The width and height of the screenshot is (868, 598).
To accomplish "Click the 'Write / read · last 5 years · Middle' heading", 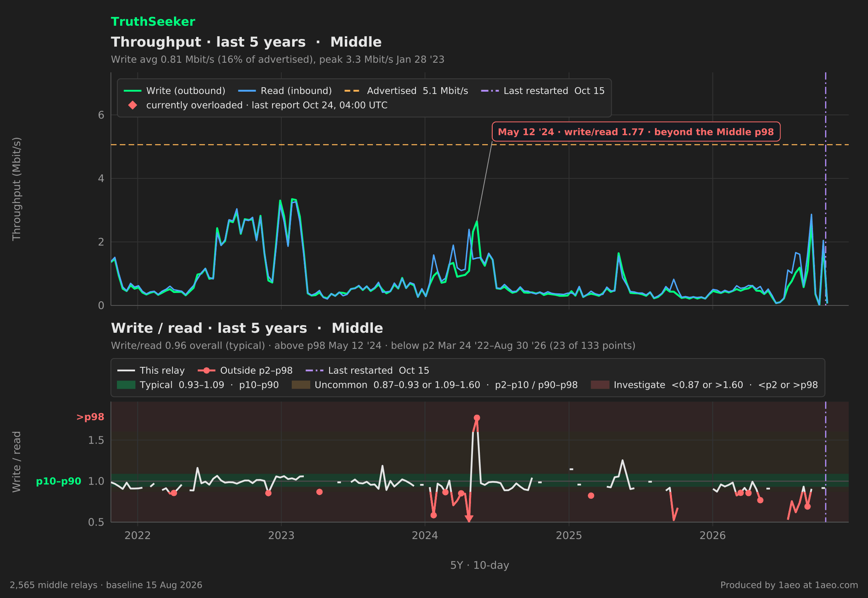I will click(x=247, y=328).
